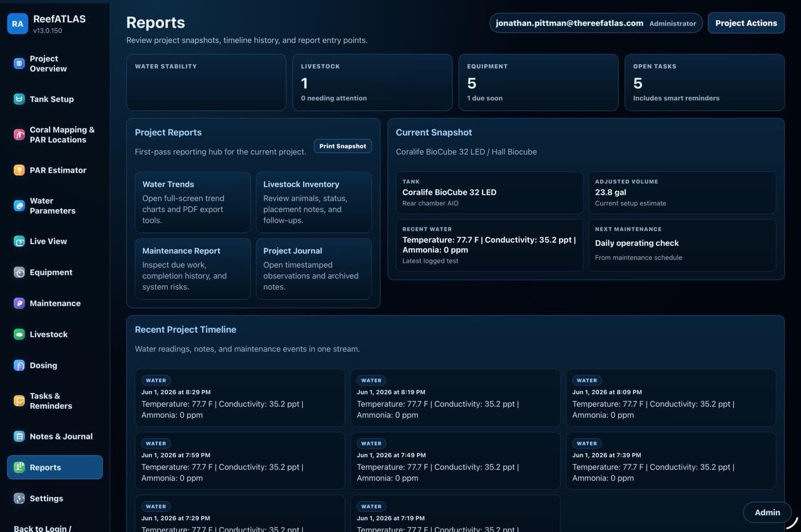Select the Open Tasks summary card
The height and width of the screenshot is (532, 801).
coord(705,82)
